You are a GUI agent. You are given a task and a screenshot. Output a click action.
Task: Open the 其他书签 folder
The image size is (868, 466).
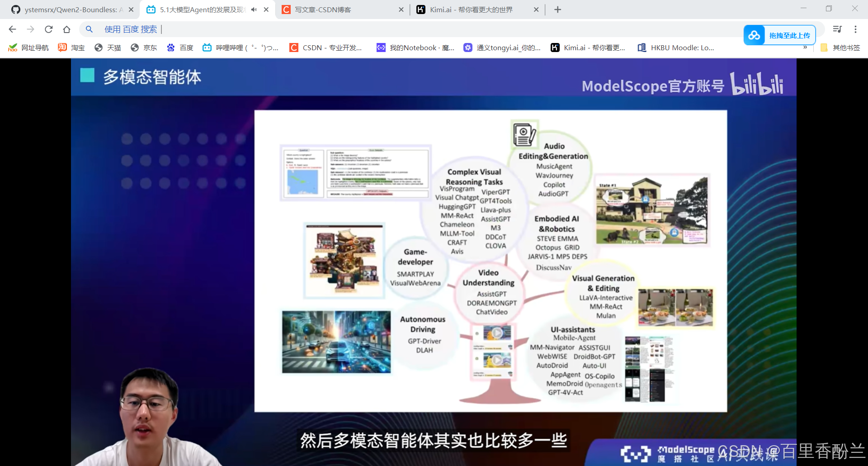[x=840, y=48]
